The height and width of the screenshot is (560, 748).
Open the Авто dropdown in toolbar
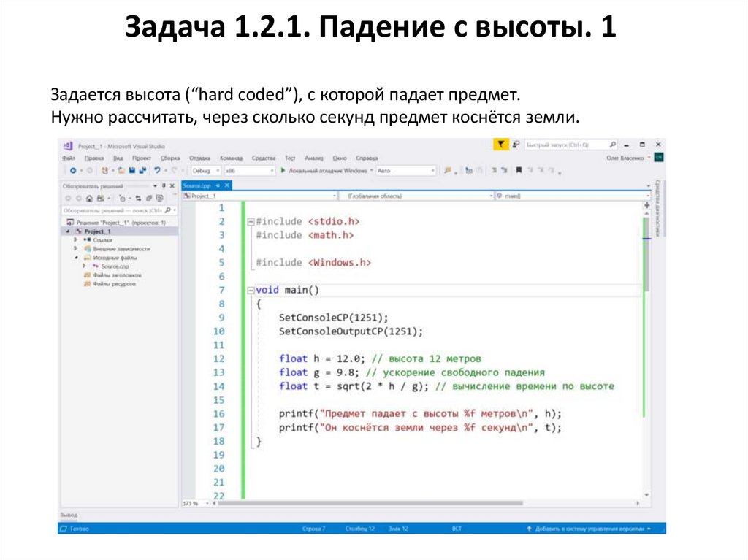[x=432, y=170]
